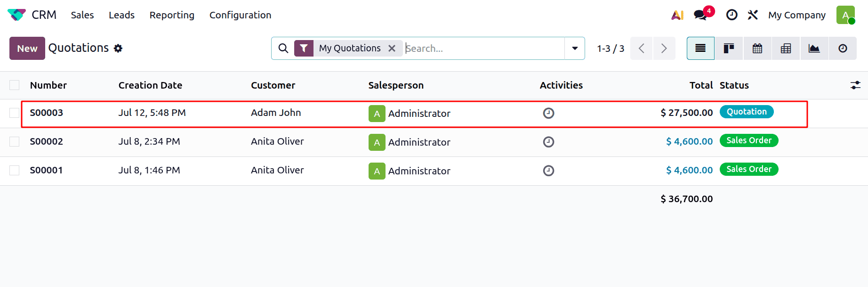
Task: Click the search magnifier icon
Action: pos(283,48)
